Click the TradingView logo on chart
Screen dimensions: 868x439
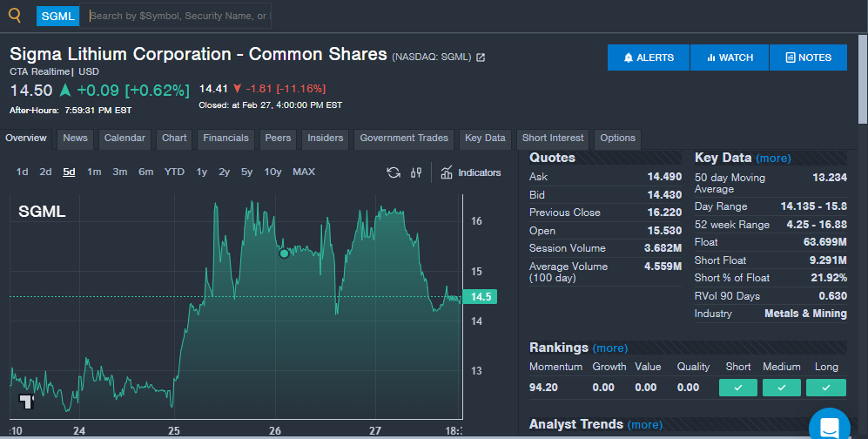[27, 401]
